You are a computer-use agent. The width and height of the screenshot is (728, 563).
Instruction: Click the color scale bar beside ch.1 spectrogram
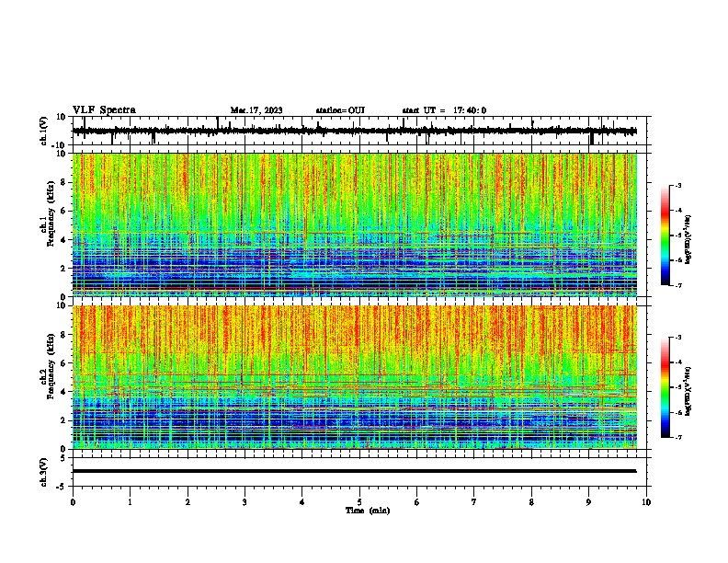(x=665, y=236)
